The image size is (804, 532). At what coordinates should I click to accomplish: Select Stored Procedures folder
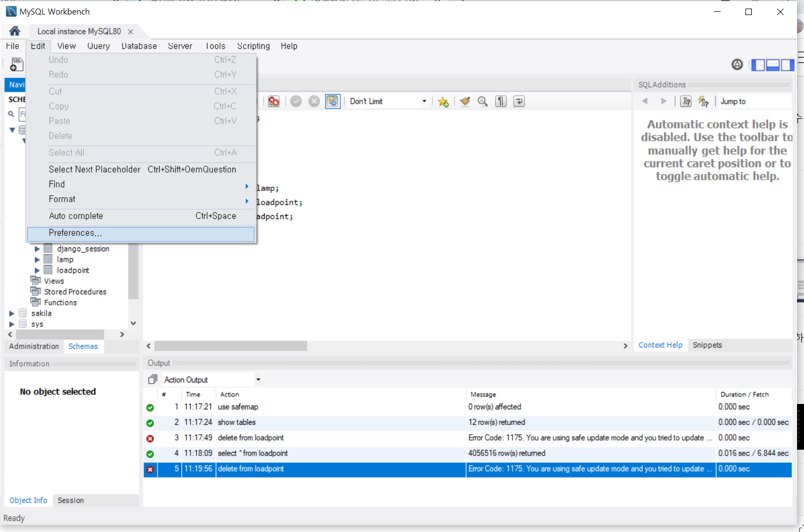point(75,292)
